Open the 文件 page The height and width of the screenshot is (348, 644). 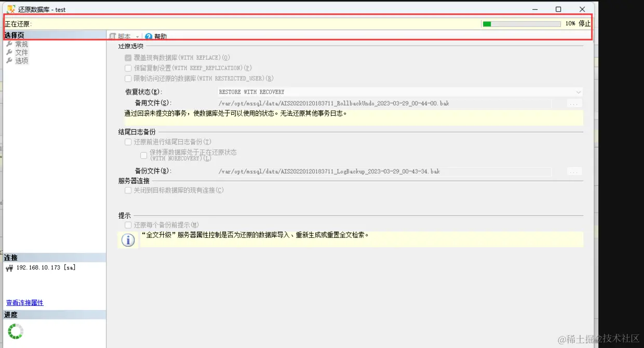tap(21, 52)
